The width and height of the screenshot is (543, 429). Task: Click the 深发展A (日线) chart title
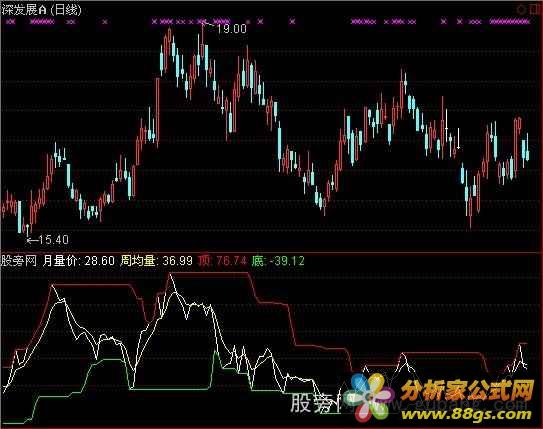click(42, 10)
